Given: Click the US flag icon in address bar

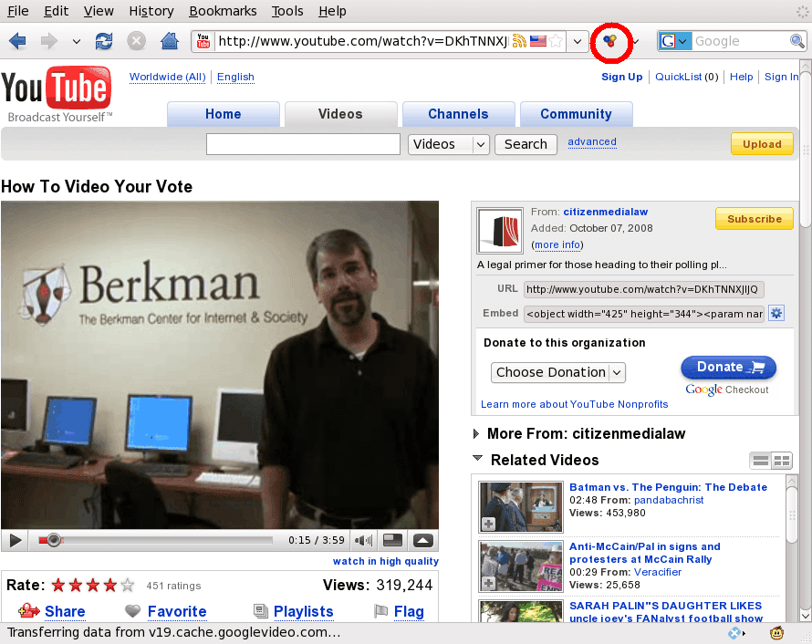Looking at the screenshot, I should pyautogui.click(x=538, y=41).
